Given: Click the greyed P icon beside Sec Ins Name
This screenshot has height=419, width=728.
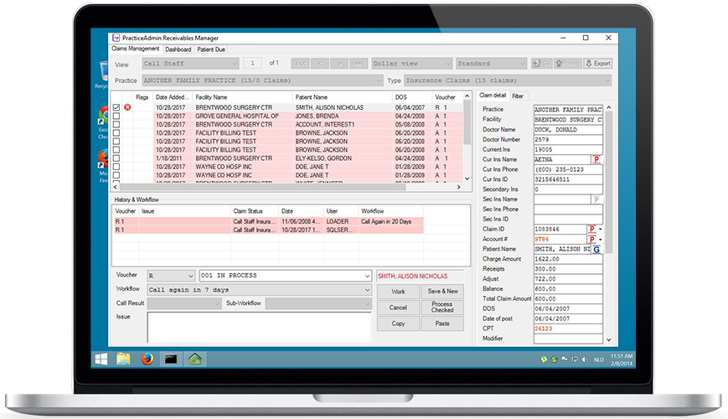Looking at the screenshot, I should pyautogui.click(x=597, y=199).
